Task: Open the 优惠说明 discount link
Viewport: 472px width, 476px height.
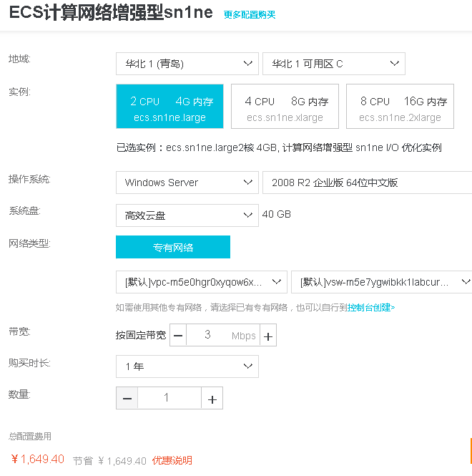Action: click(172, 460)
